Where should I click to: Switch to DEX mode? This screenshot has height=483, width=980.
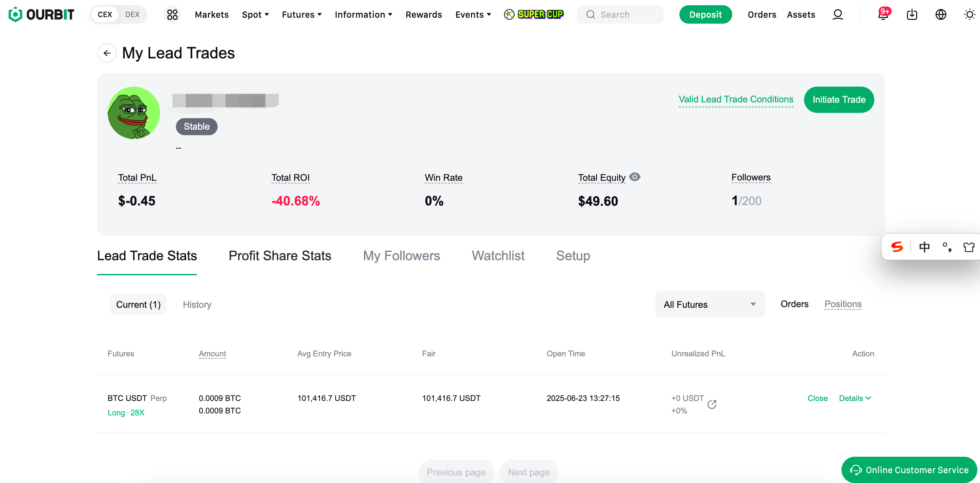[x=132, y=14]
